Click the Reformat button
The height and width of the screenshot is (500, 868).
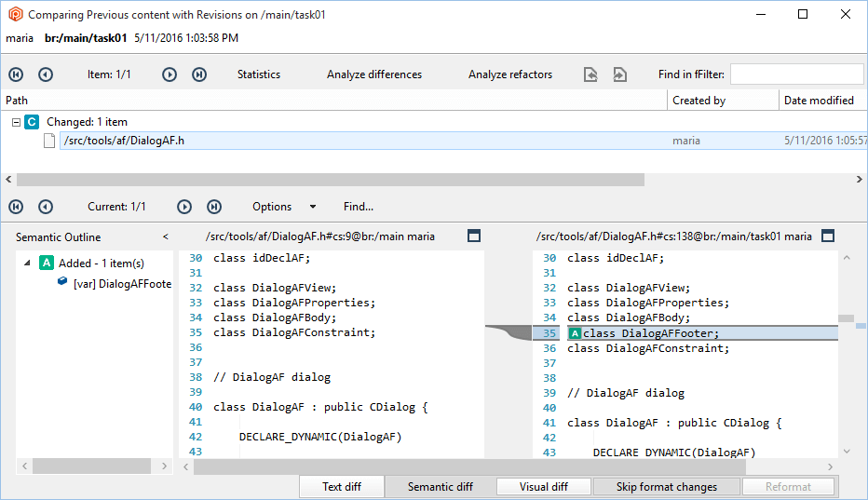pos(788,487)
